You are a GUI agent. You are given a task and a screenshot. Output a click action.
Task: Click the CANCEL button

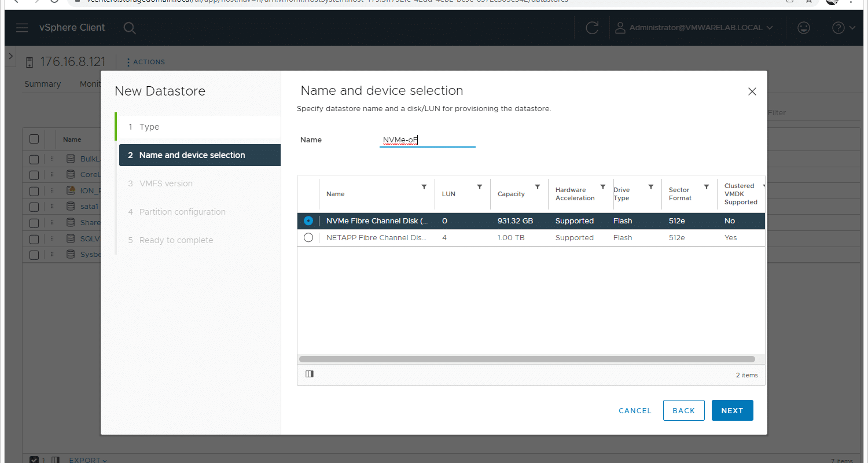tap(635, 410)
